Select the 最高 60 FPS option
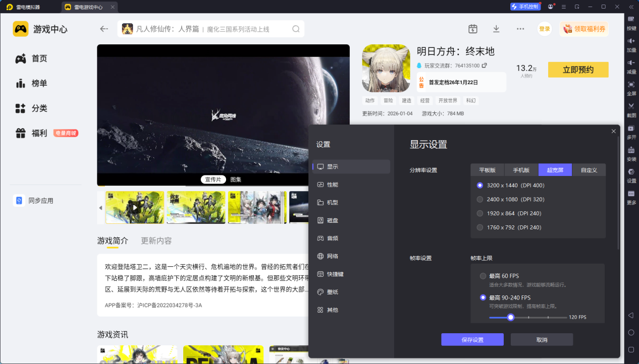This screenshot has width=639, height=364. (483, 276)
